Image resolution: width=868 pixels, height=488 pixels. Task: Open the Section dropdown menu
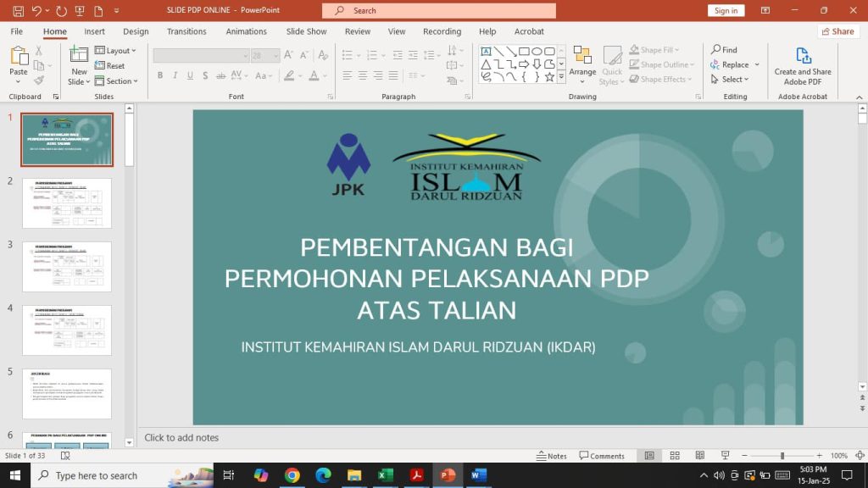(x=115, y=80)
